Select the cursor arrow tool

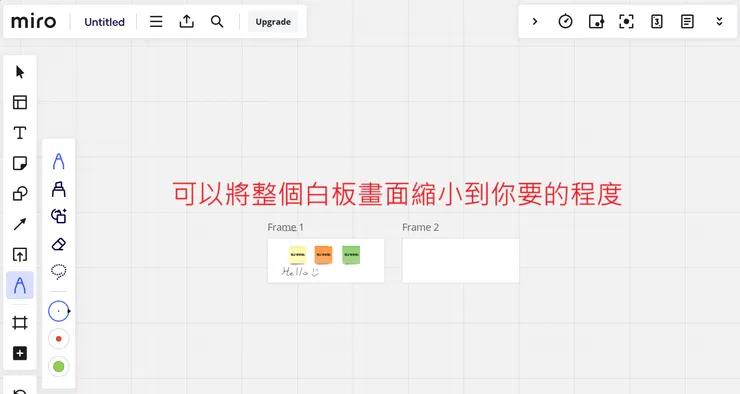[x=20, y=72]
